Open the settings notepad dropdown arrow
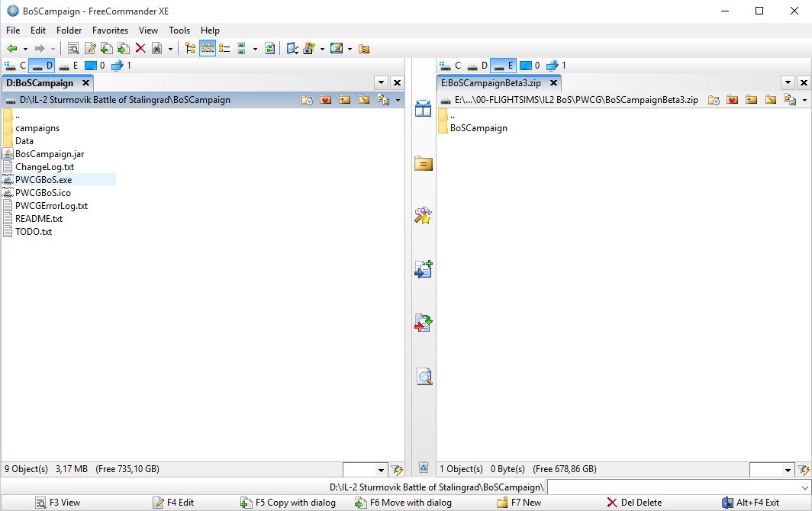812x511 pixels. pos(350,49)
